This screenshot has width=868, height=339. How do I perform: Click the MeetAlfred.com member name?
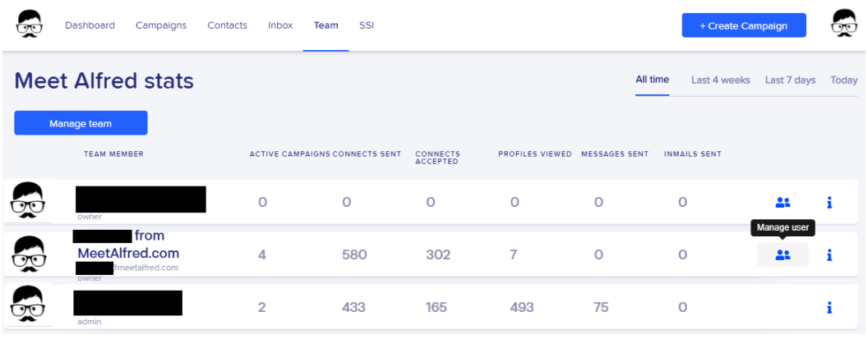coord(128,245)
